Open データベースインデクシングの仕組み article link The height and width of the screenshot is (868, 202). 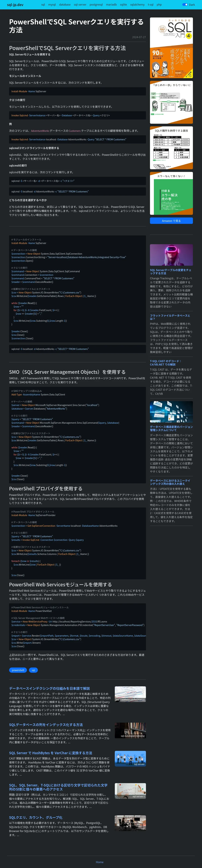coord(49,688)
